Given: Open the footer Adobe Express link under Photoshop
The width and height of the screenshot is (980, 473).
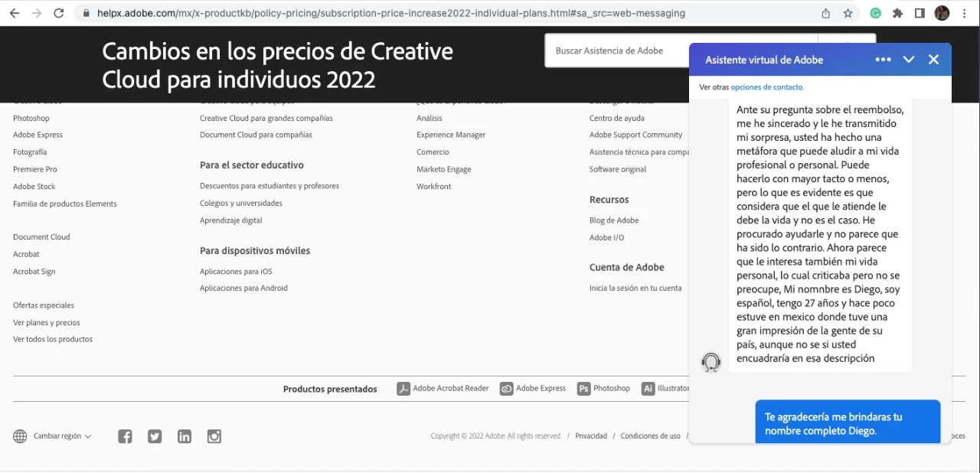Looking at the screenshot, I should 38,135.
